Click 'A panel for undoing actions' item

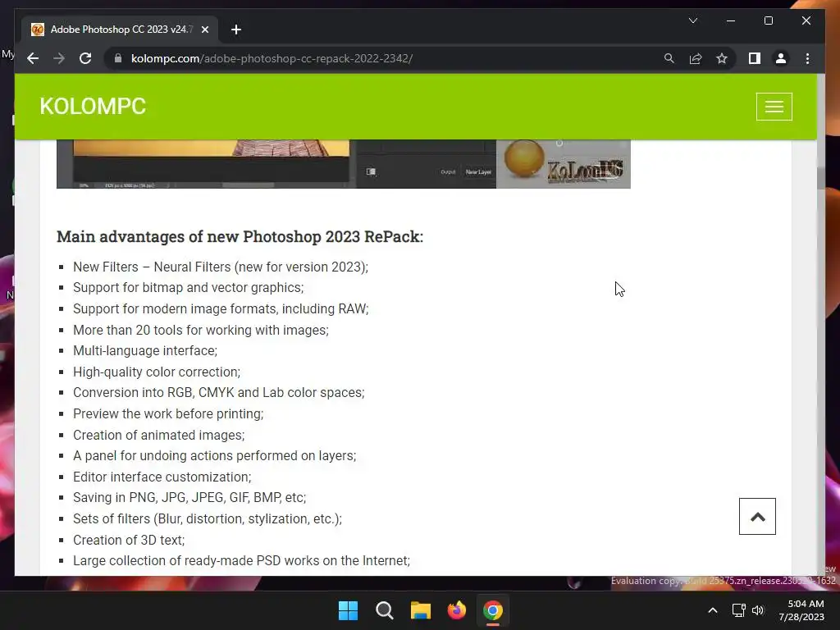coord(214,456)
